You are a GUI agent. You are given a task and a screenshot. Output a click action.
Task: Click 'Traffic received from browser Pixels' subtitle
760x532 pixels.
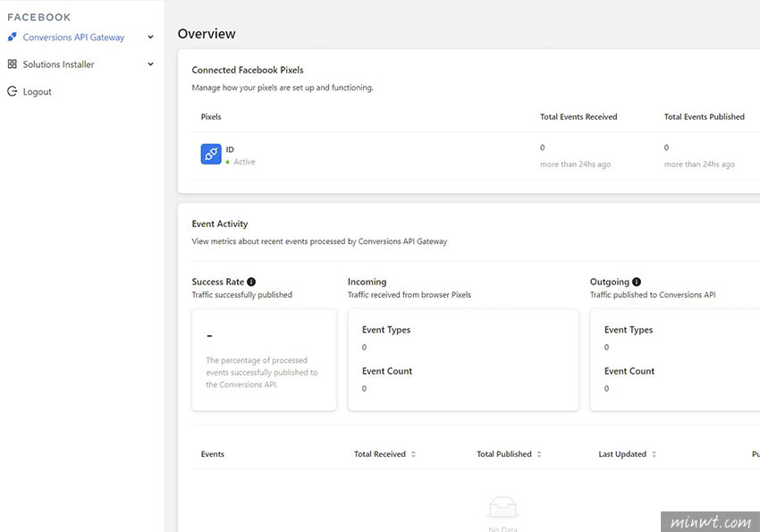pos(410,294)
